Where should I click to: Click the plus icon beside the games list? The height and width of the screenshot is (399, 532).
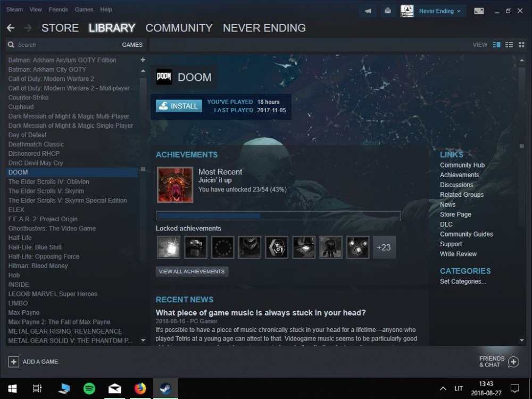click(x=143, y=60)
